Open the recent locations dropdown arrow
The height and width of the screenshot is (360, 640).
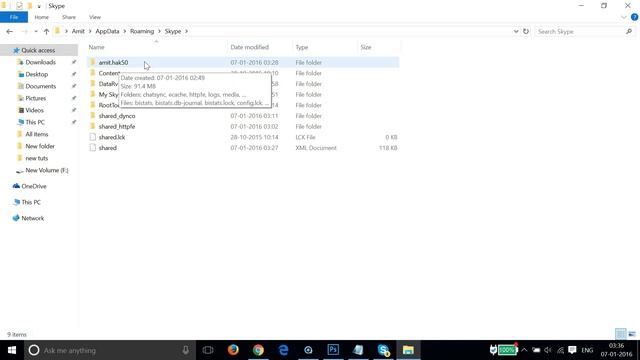36,31
